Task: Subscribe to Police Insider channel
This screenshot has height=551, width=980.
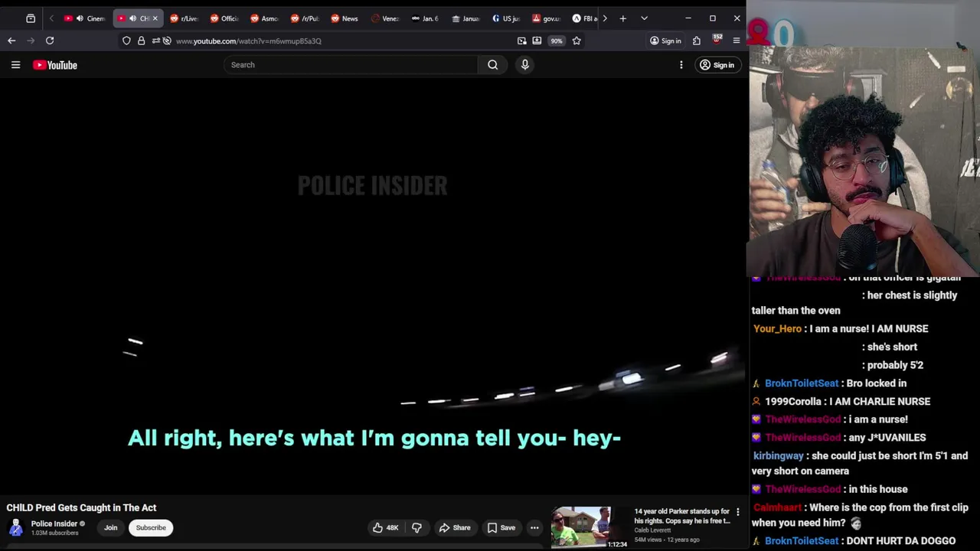Action: pos(151,527)
